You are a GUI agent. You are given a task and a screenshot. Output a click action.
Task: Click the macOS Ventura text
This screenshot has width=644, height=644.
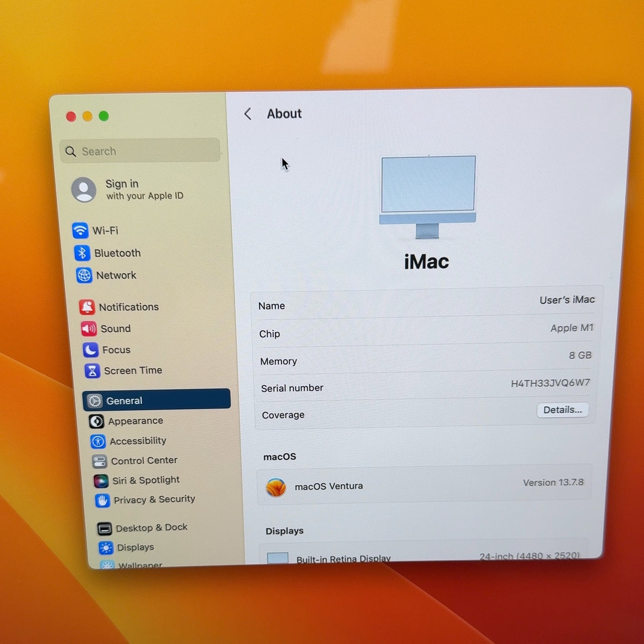[329, 486]
